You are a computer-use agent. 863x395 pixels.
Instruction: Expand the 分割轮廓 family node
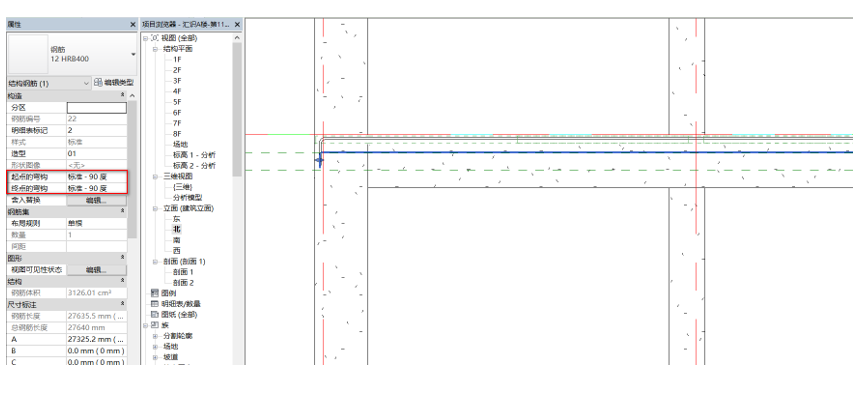[156, 336]
